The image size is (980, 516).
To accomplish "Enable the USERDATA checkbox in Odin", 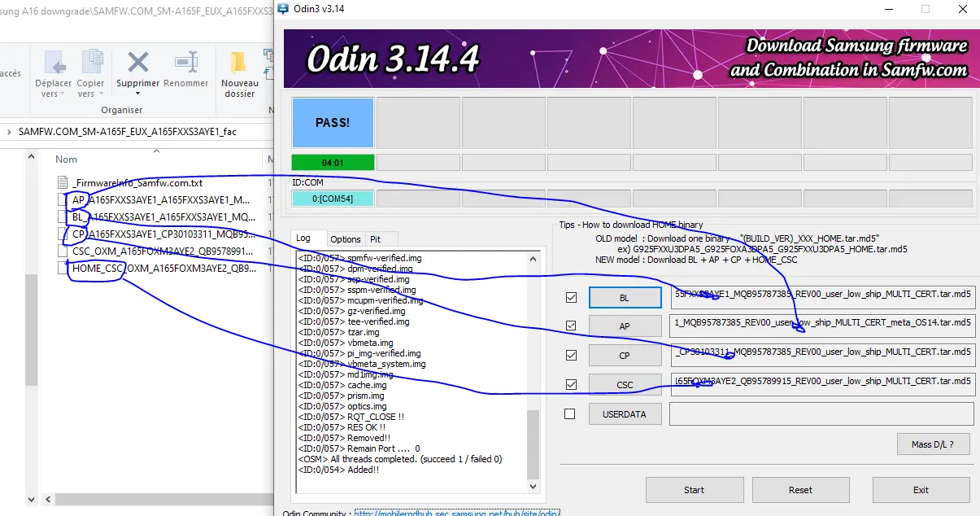I will [x=570, y=414].
